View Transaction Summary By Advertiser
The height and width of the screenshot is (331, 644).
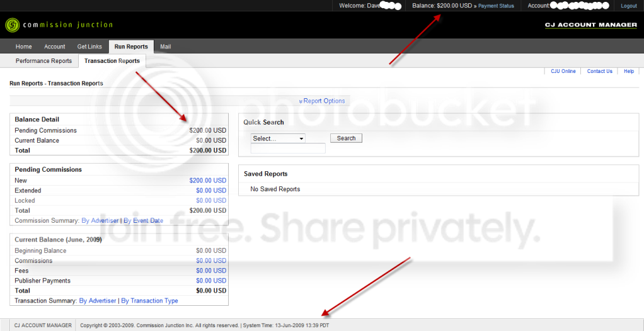[98, 301]
